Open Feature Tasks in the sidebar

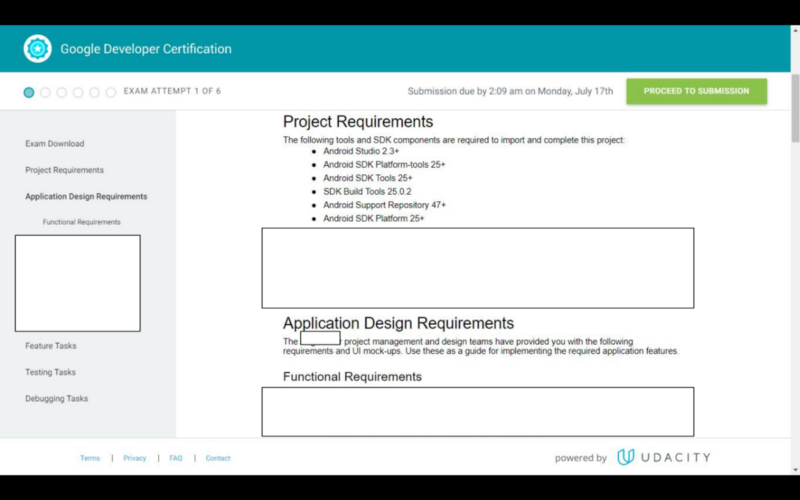point(51,346)
